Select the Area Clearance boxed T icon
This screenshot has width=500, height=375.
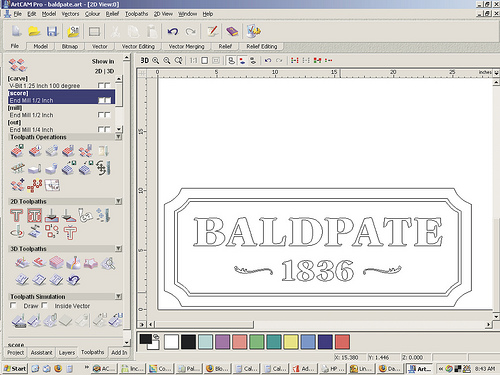point(34,215)
